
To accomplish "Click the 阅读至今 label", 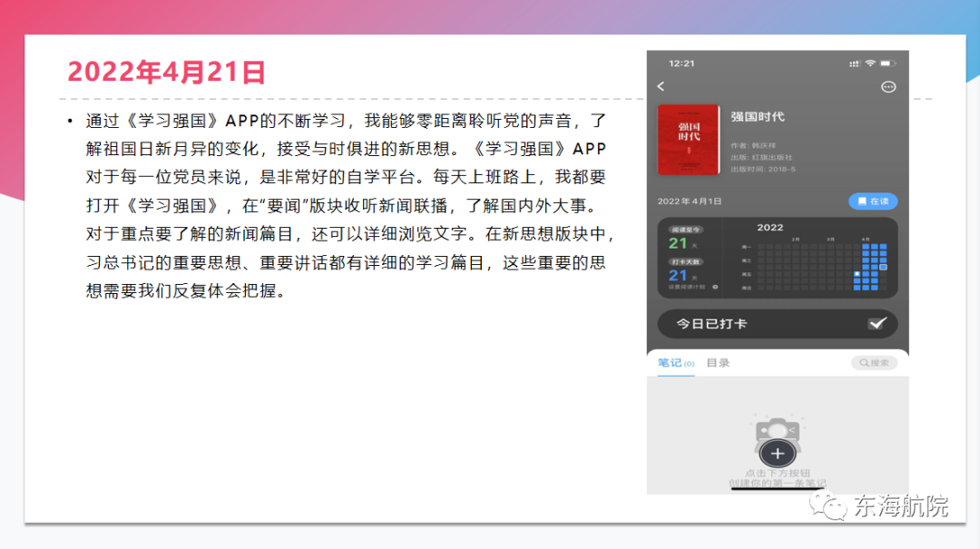I will tap(685, 230).
